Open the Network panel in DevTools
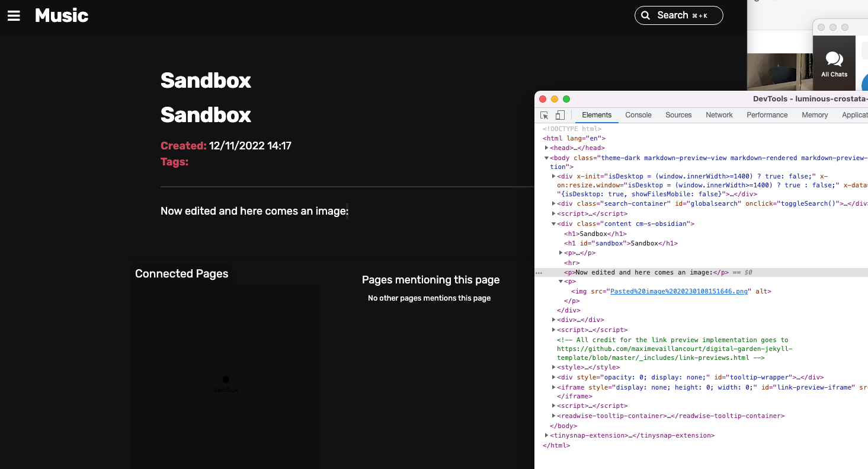Image resolution: width=868 pixels, height=469 pixels. click(x=719, y=114)
